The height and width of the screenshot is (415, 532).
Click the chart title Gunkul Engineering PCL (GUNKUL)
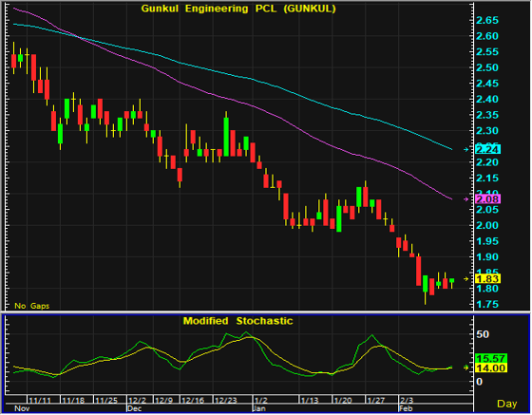coord(238,9)
